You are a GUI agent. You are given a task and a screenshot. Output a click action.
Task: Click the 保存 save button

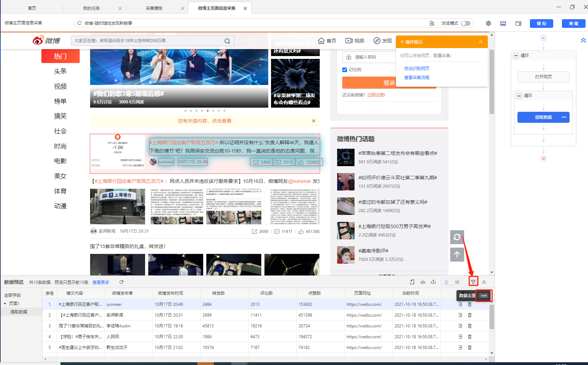tap(541, 23)
